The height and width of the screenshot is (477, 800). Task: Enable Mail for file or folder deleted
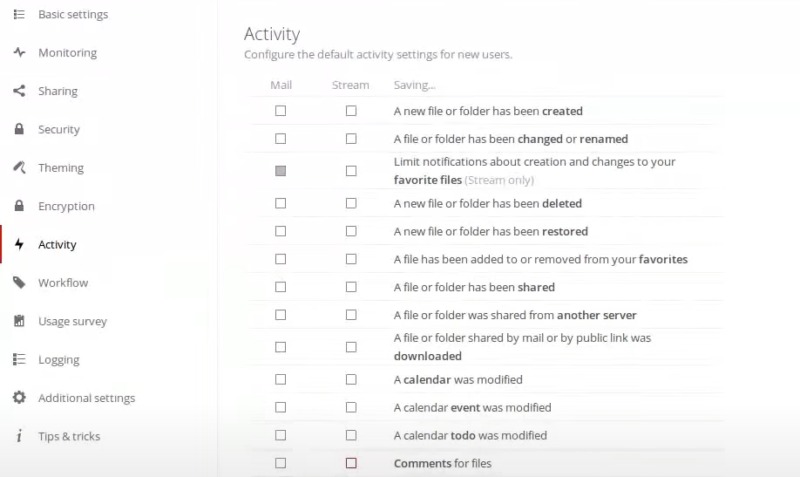281,203
